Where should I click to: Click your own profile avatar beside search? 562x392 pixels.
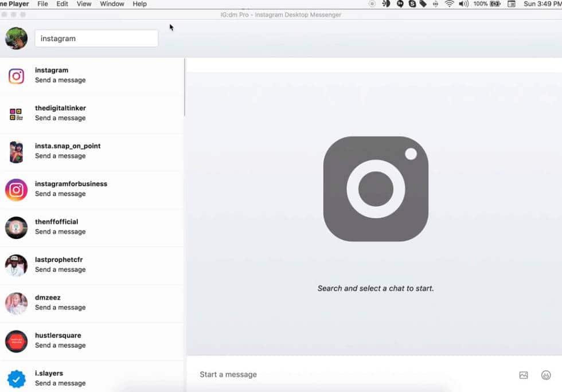tap(16, 38)
